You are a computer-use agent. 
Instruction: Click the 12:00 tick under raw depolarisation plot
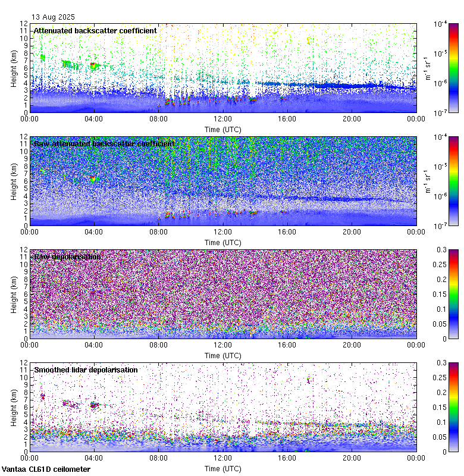(223, 345)
